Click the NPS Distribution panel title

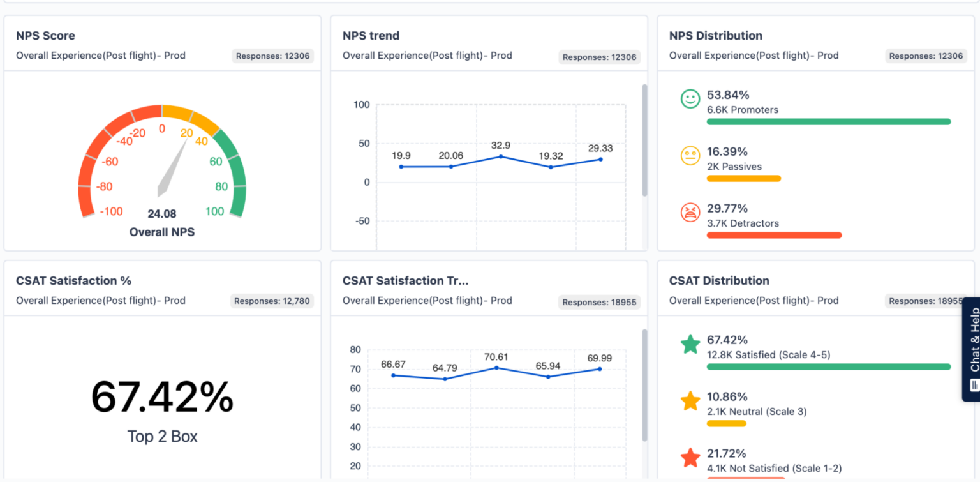click(715, 36)
